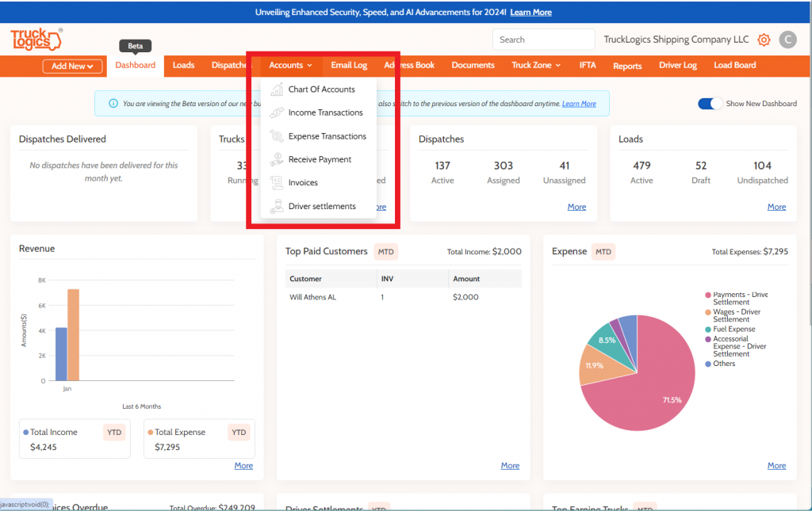
Task: Select Expense Transactions from Accounts menu
Action: pos(327,136)
